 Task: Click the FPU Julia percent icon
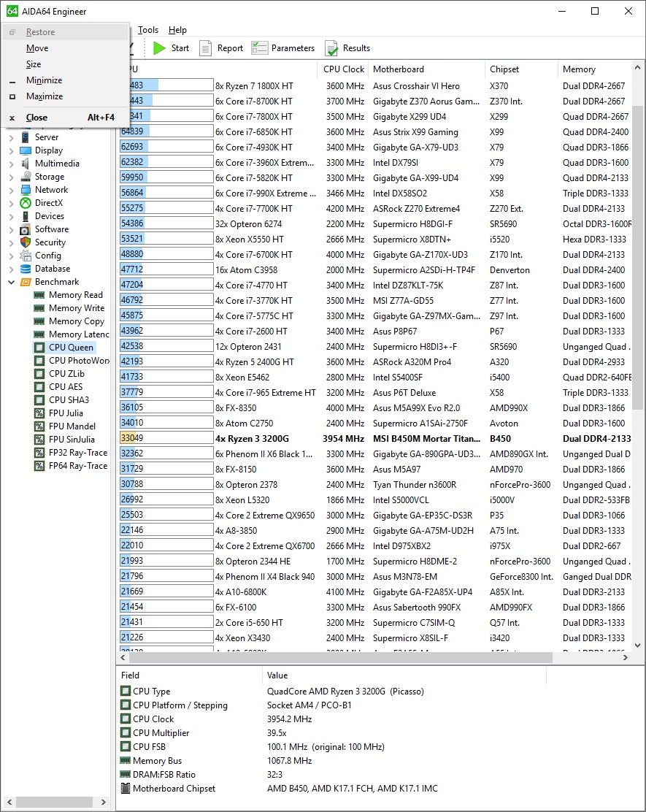39,413
